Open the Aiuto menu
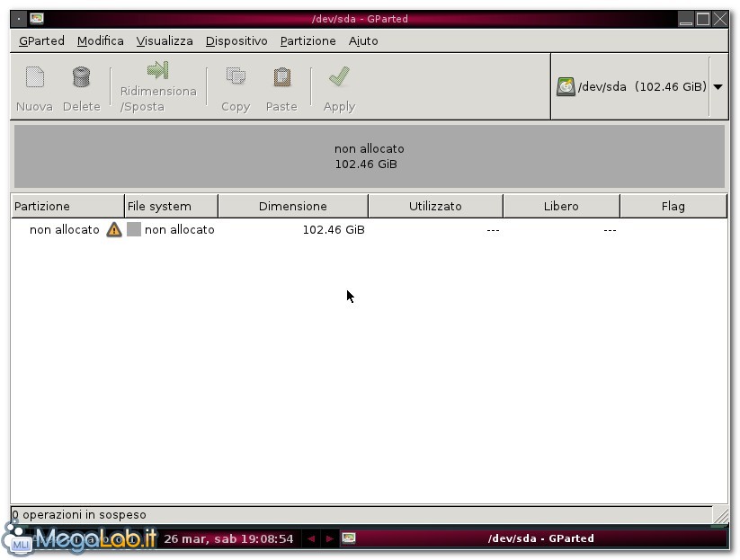The height and width of the screenshot is (560, 740). 363,41
